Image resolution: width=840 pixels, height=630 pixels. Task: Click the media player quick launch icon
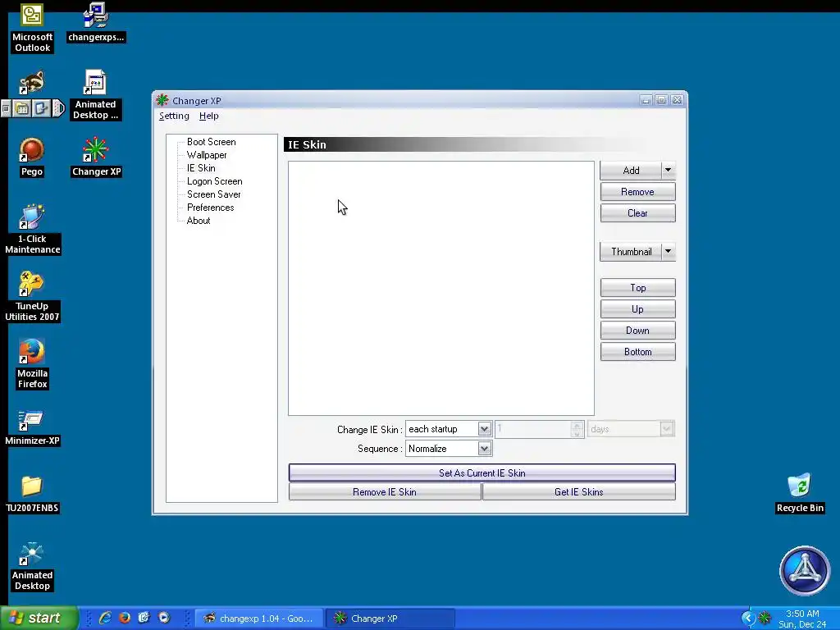[x=164, y=618]
